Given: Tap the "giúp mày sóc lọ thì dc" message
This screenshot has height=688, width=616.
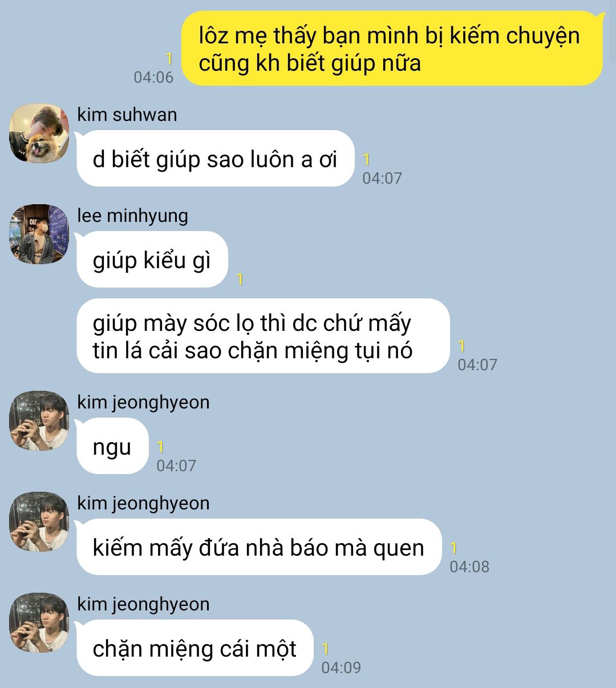Looking at the screenshot, I should (x=263, y=336).
